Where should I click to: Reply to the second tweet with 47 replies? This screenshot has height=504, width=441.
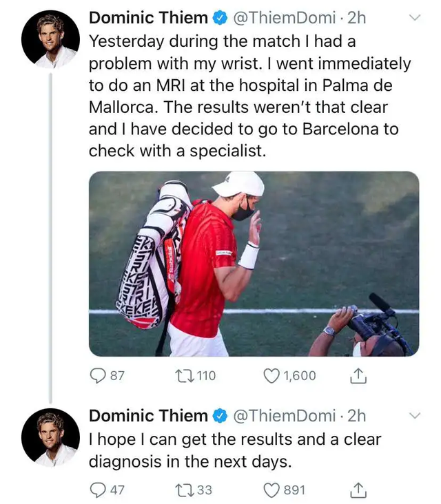click(x=99, y=490)
